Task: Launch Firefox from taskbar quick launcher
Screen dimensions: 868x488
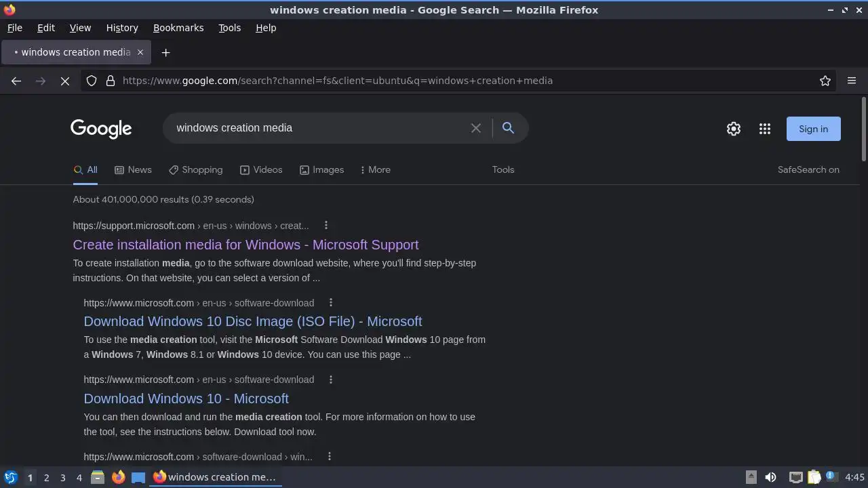Action: coord(118,477)
